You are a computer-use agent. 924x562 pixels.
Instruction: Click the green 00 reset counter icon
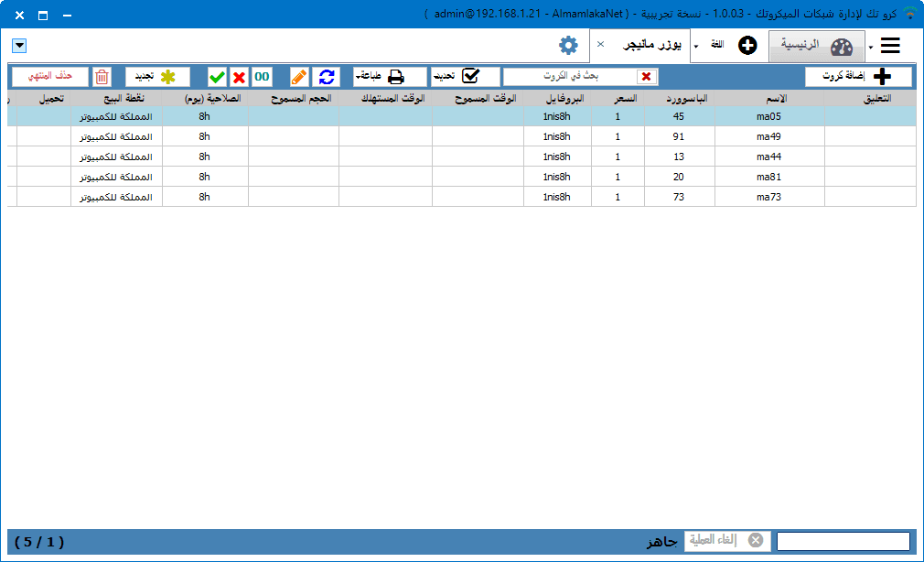click(x=262, y=77)
